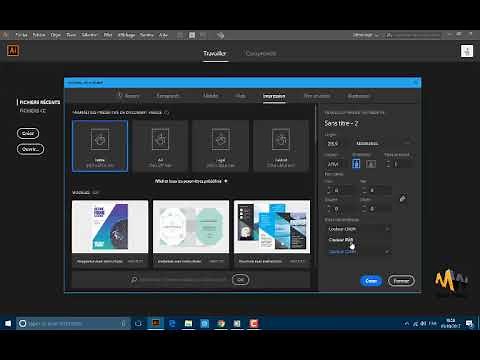This screenshot has height=360, width=480.
Task: Open the Adobe Stock icon in menu bar
Action: pos(192,35)
